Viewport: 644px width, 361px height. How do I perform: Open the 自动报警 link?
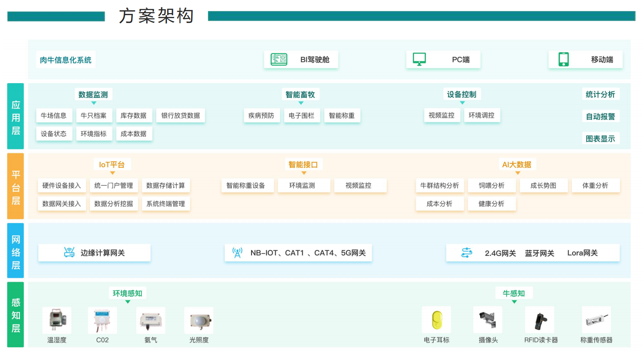click(600, 116)
